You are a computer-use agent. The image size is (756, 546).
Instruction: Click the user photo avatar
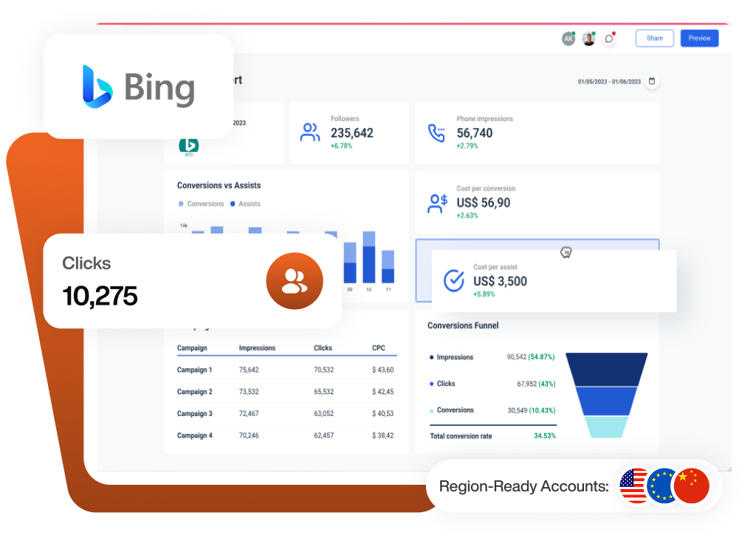coord(588,39)
